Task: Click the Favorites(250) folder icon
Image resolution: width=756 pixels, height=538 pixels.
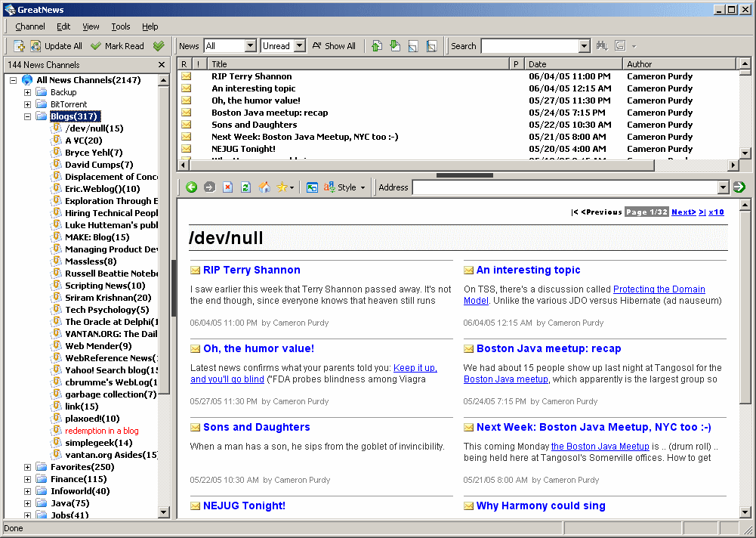Action: (x=42, y=466)
